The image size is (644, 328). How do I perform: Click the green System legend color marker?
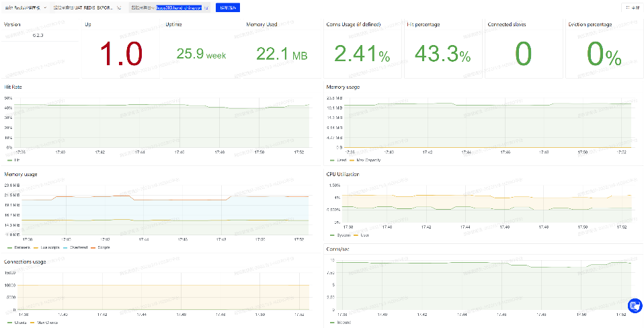pyautogui.click(x=332, y=235)
